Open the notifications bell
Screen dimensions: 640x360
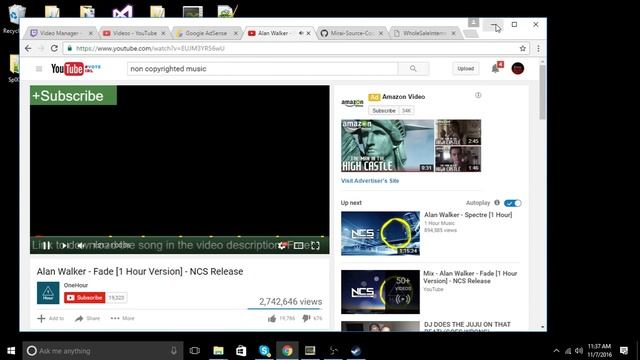[x=496, y=68]
